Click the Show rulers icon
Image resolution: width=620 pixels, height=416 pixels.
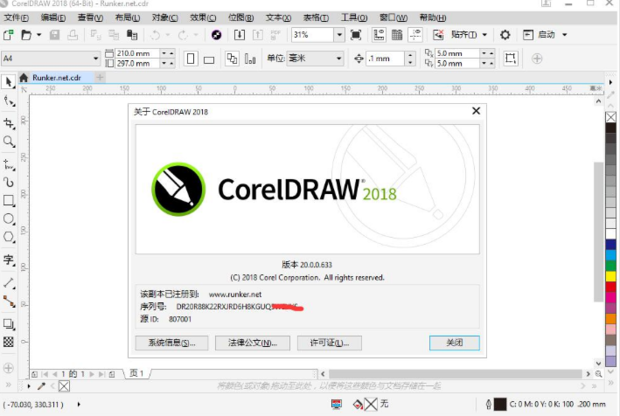(379, 35)
